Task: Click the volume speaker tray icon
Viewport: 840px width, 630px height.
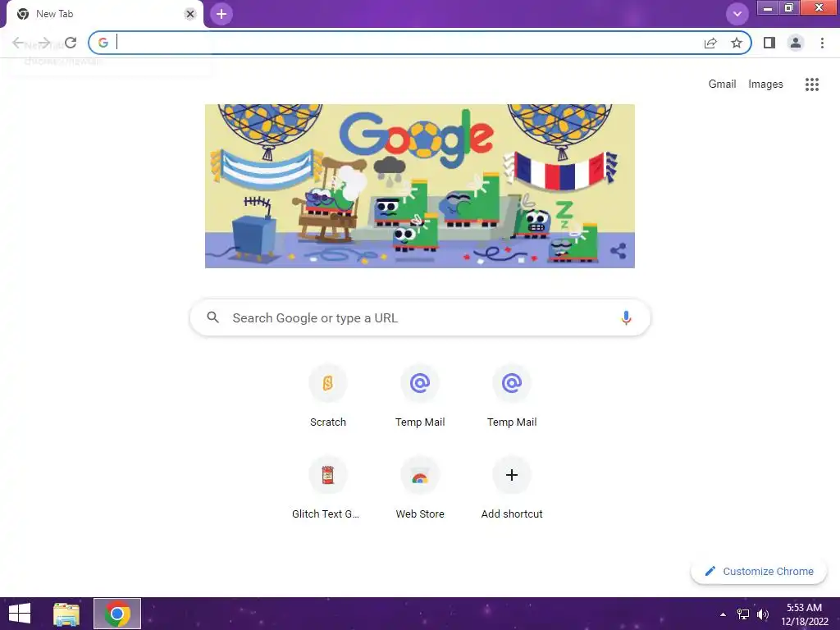Action: (x=763, y=614)
